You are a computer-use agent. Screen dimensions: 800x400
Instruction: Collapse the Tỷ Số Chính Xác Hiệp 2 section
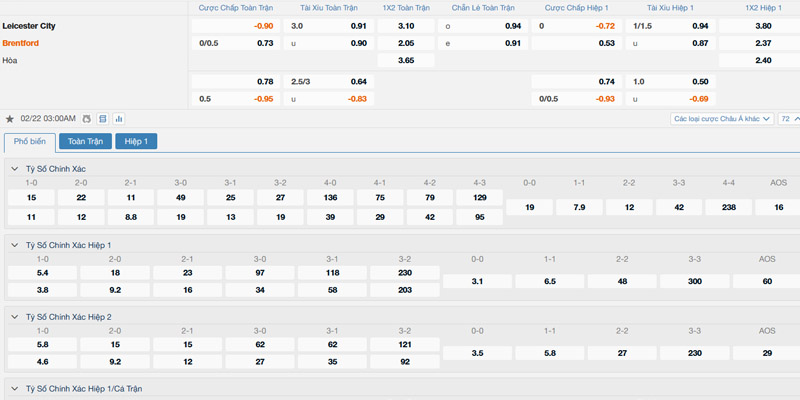click(14, 317)
